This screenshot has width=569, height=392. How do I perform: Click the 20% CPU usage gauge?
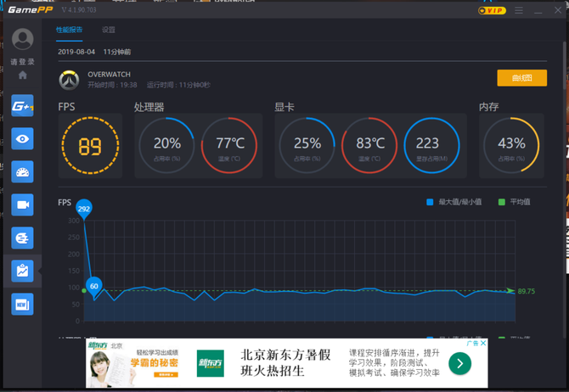click(x=167, y=145)
